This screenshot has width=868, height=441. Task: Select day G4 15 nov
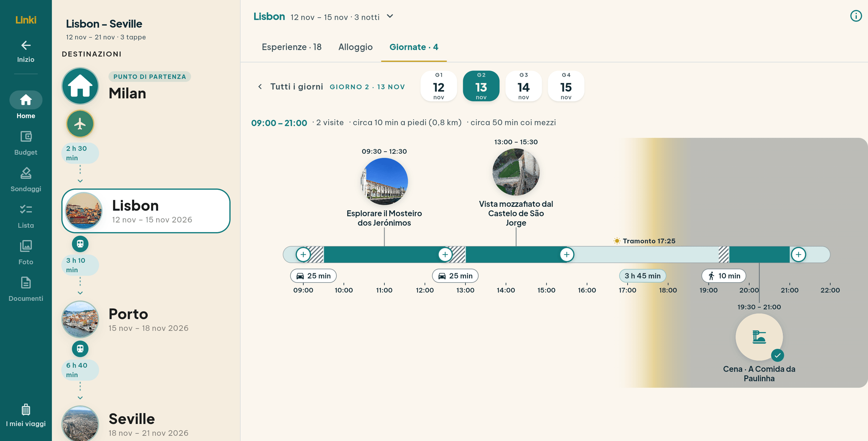566,86
